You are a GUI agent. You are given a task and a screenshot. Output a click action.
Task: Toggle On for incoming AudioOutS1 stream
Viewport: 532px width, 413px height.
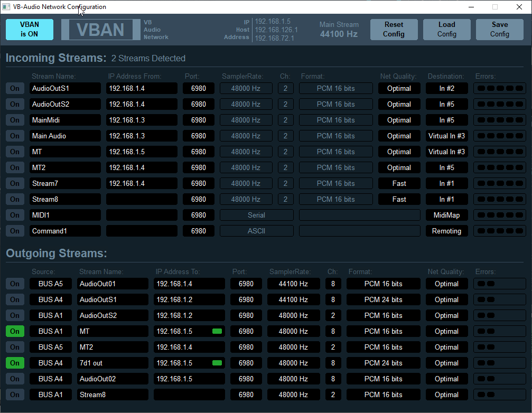[15, 89]
